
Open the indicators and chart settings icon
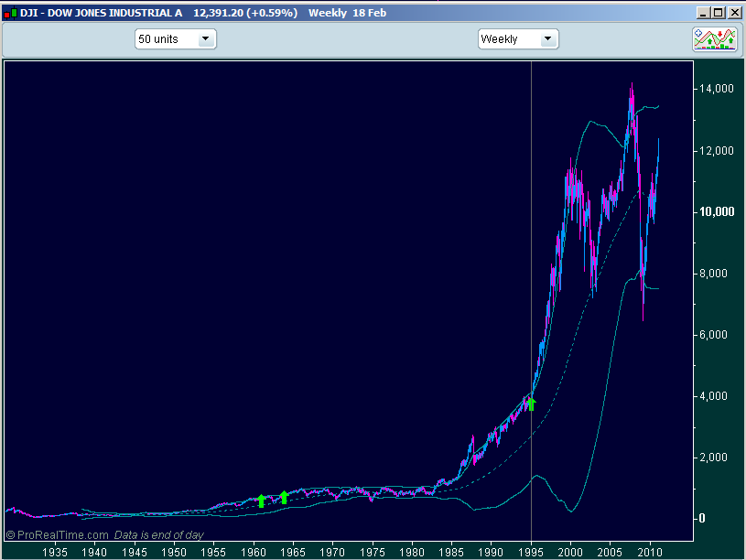tap(715, 38)
